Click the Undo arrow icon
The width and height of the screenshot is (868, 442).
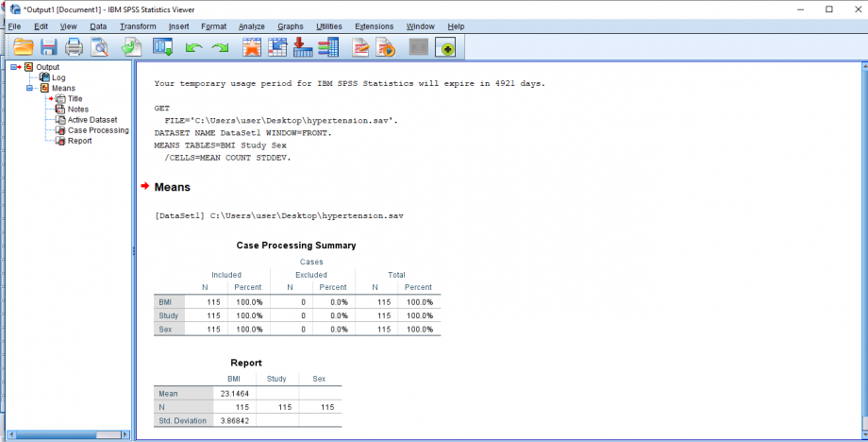(194, 47)
